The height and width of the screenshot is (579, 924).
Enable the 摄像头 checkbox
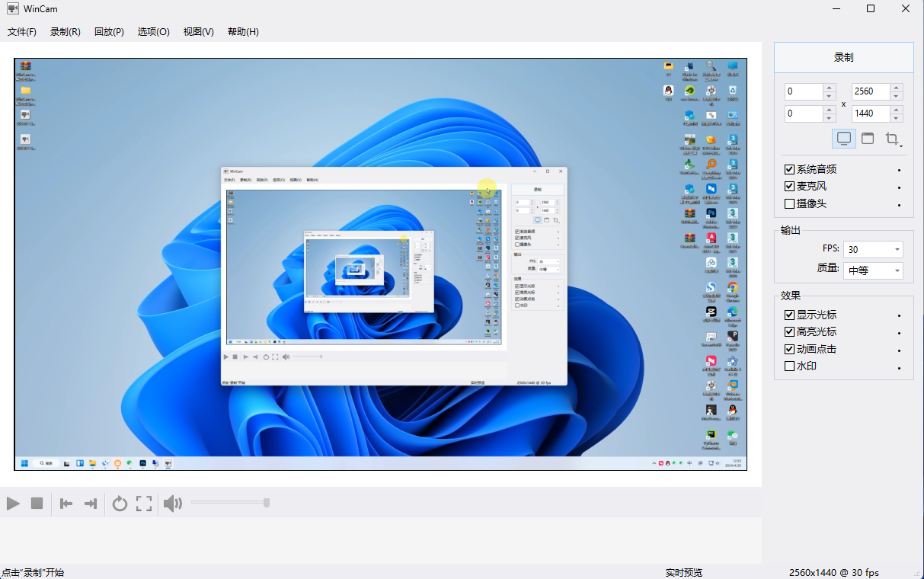(x=789, y=204)
